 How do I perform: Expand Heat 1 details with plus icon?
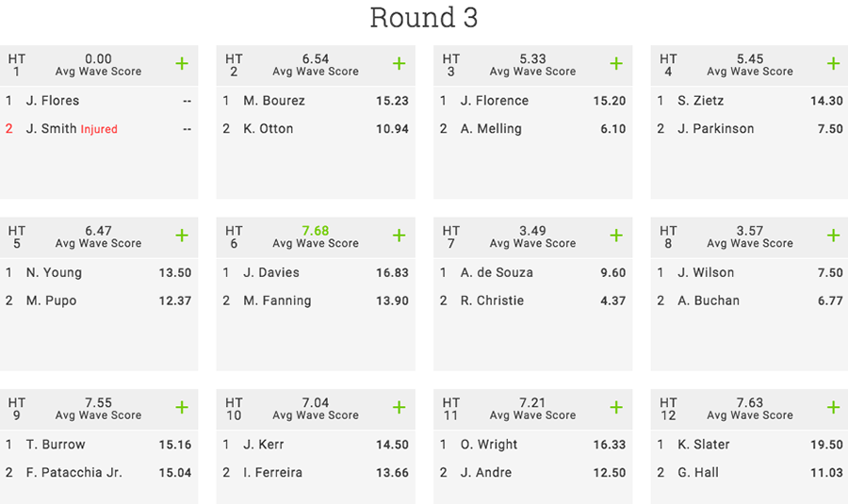[182, 64]
